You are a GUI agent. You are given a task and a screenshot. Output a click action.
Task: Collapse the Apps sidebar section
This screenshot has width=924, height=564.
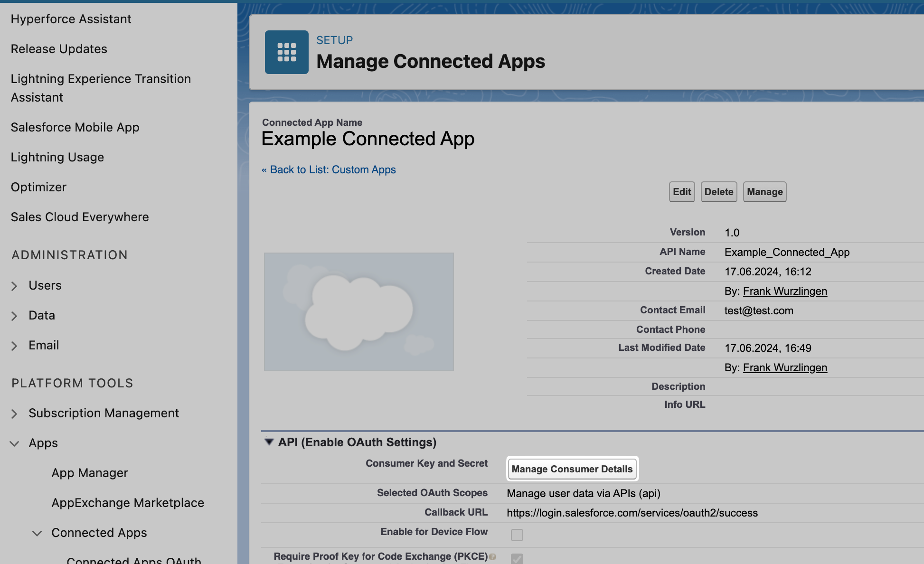pyautogui.click(x=14, y=443)
